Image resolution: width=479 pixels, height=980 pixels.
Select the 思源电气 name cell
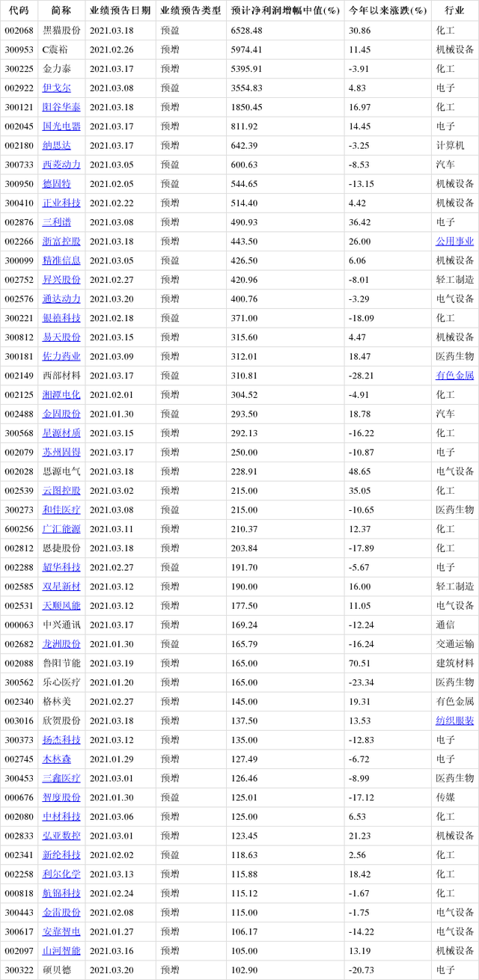61,471
